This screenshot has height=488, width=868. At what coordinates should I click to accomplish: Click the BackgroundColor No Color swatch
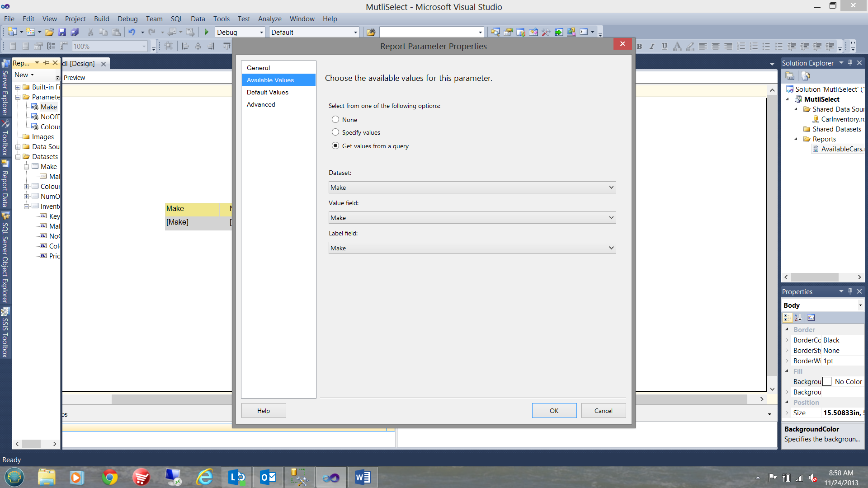[827, 382]
